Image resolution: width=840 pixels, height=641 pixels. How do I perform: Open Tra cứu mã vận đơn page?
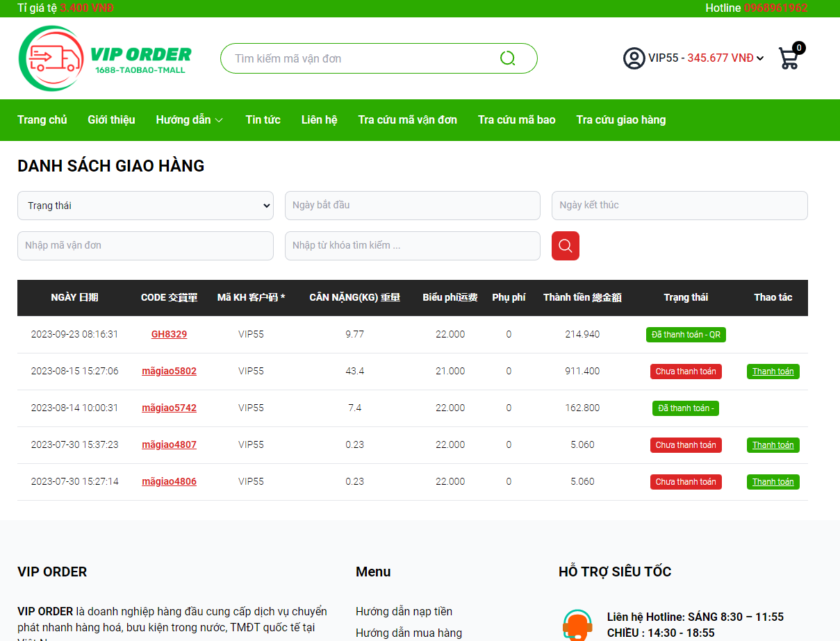tap(407, 120)
